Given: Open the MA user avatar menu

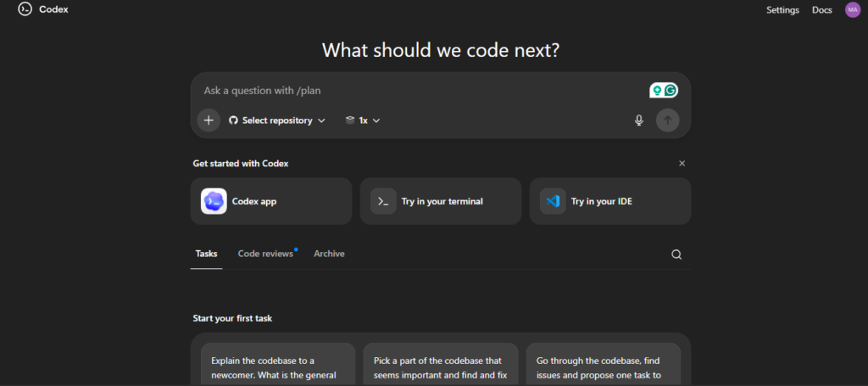Looking at the screenshot, I should pos(853,9).
